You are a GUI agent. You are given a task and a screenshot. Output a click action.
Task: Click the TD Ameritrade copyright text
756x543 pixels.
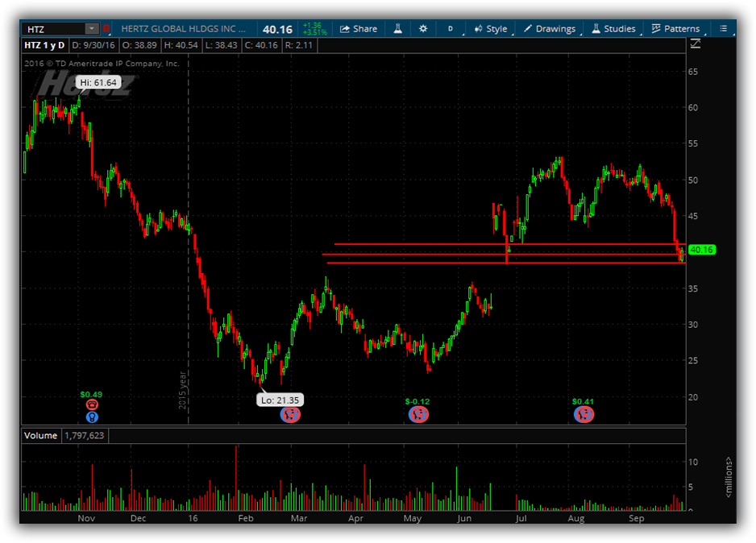tap(102, 64)
